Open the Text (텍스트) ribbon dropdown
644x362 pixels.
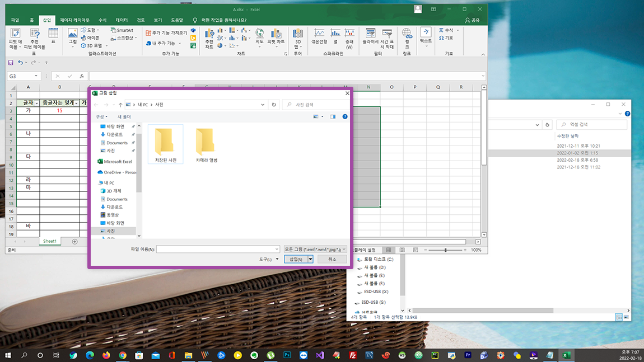(x=426, y=37)
